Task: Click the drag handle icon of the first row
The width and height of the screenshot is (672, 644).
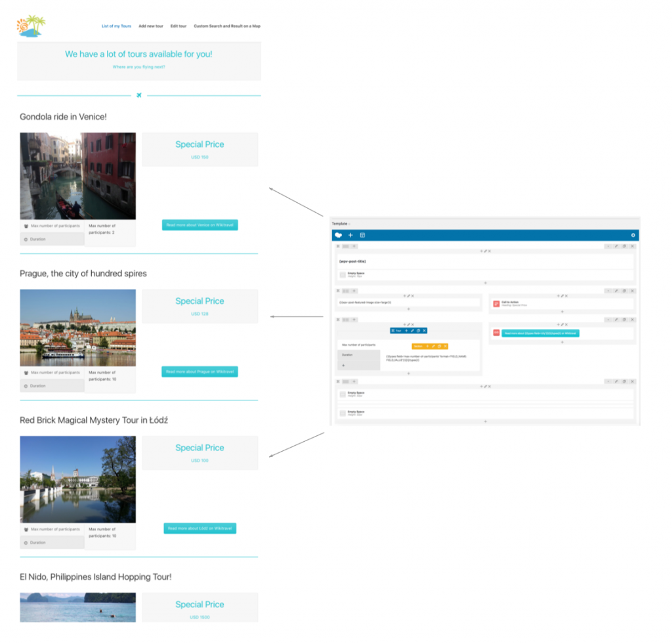Action: (x=338, y=246)
